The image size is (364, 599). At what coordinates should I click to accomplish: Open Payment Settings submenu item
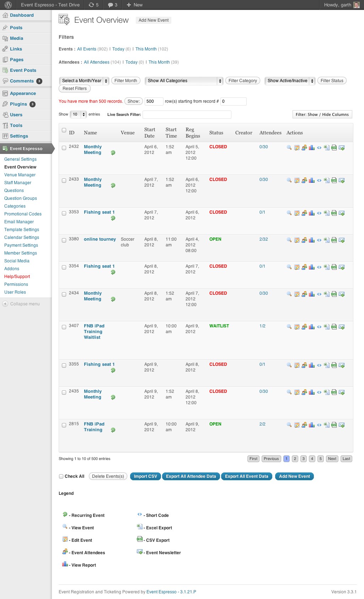click(21, 245)
